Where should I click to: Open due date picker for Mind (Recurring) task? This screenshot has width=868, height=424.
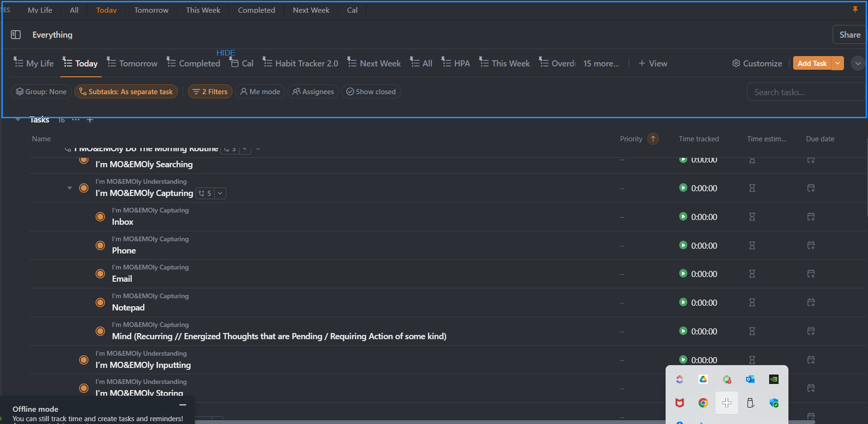pos(811,331)
